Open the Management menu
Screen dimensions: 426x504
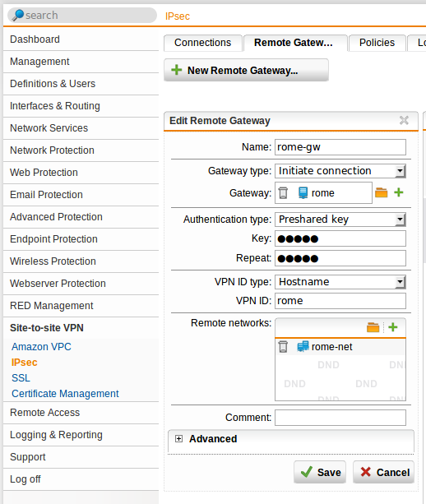81,62
